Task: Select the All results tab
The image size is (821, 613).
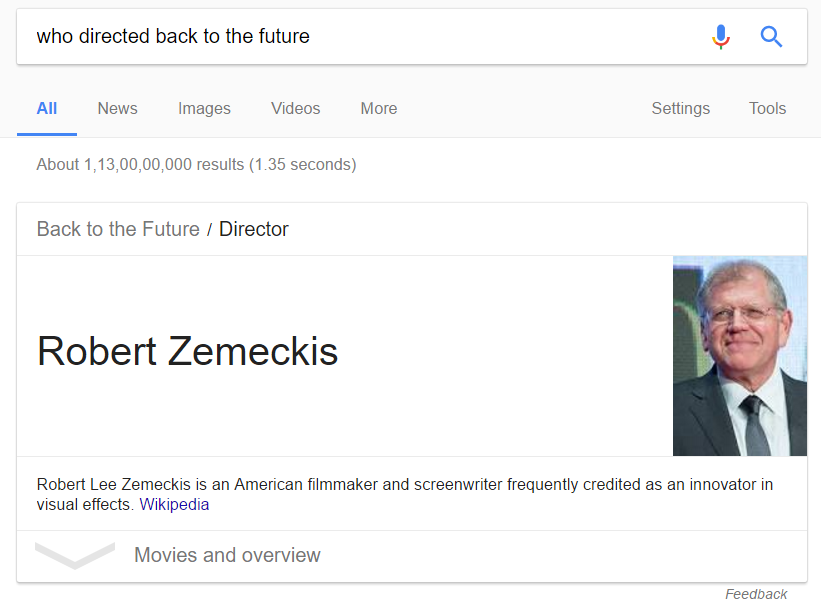Action: (x=47, y=108)
